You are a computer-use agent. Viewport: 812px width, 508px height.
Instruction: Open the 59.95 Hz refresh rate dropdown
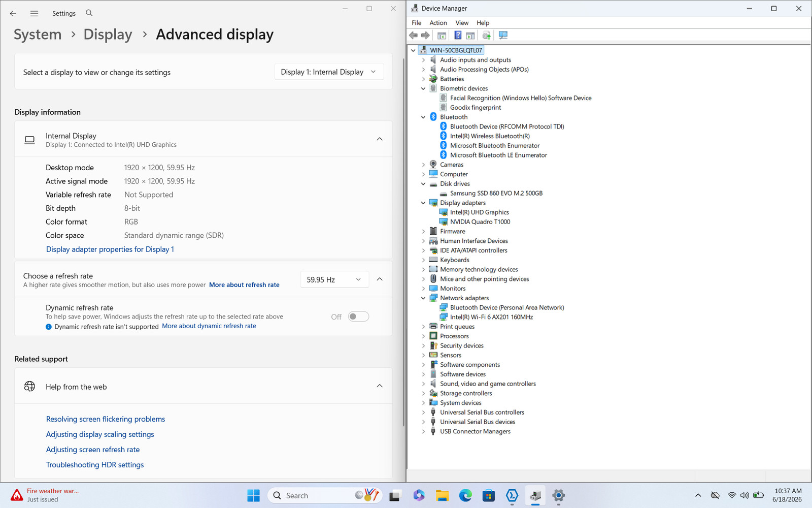(334, 279)
